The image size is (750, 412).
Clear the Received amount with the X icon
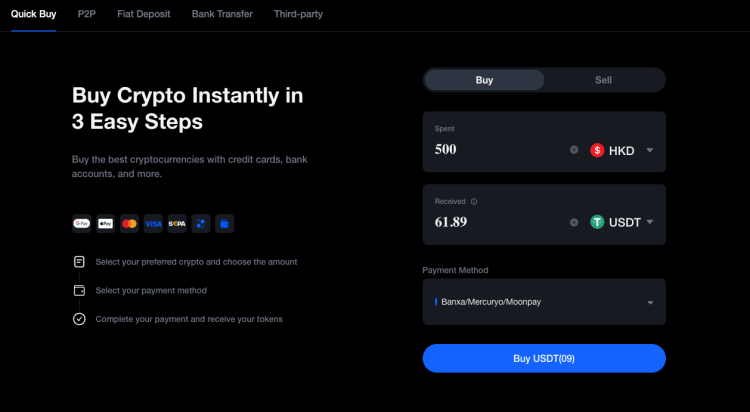coord(574,222)
